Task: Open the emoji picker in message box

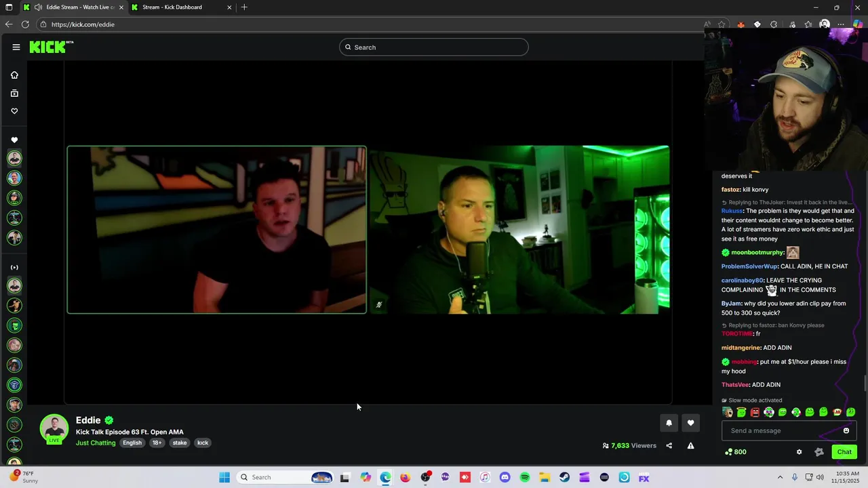Action: [x=846, y=430]
